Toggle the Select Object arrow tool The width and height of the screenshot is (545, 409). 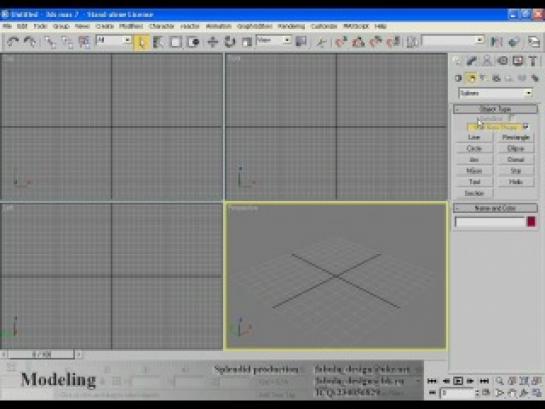[141, 42]
